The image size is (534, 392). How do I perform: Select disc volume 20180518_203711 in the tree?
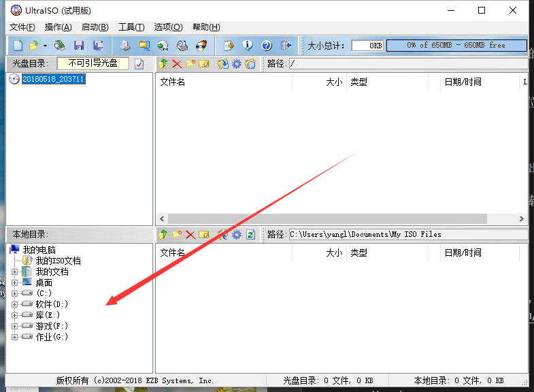tap(54, 79)
